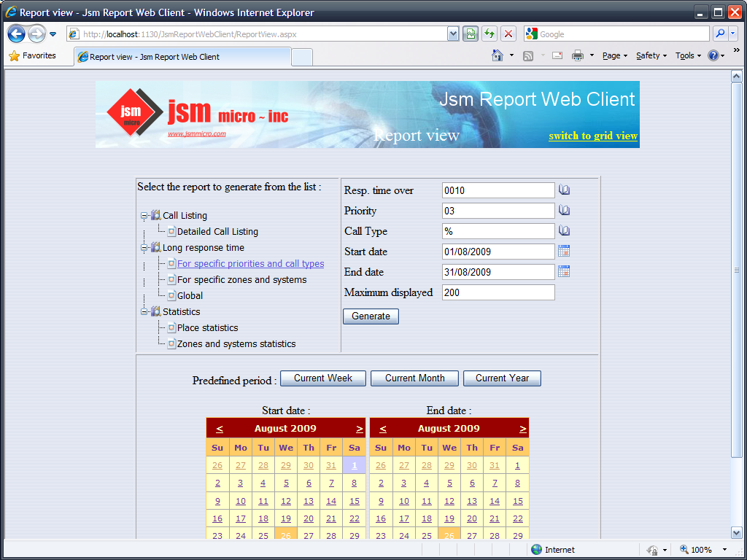The height and width of the screenshot is (560, 747).
Task: Select the Report view browser tab
Action: pyautogui.click(x=182, y=57)
